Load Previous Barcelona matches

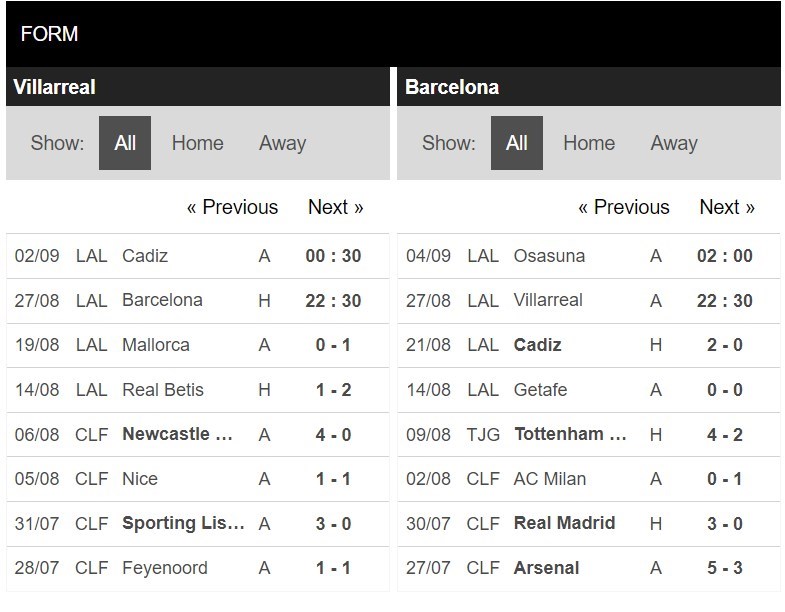(x=623, y=207)
